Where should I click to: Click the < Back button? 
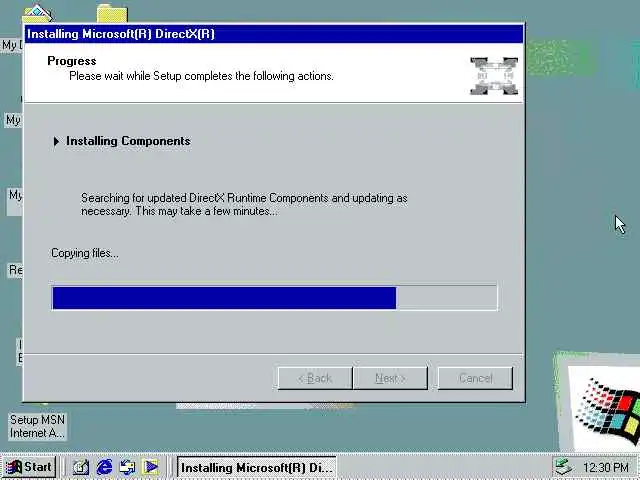(x=315, y=378)
